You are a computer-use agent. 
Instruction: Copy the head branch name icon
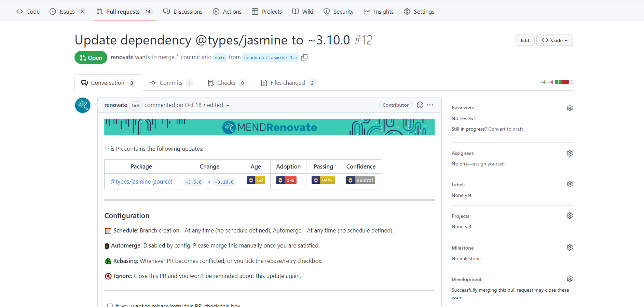click(304, 57)
